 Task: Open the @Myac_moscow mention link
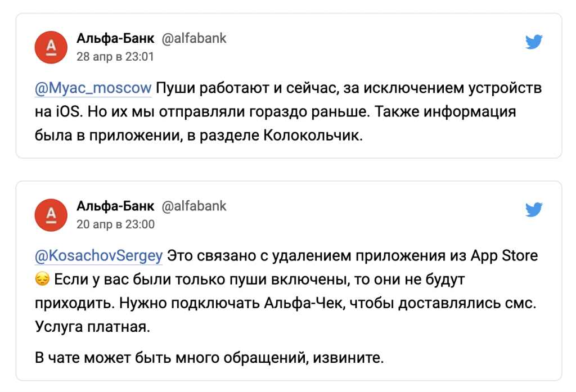pos(93,88)
